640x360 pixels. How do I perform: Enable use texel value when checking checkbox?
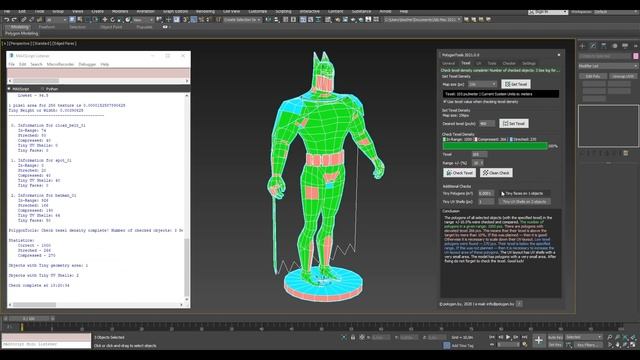445,102
